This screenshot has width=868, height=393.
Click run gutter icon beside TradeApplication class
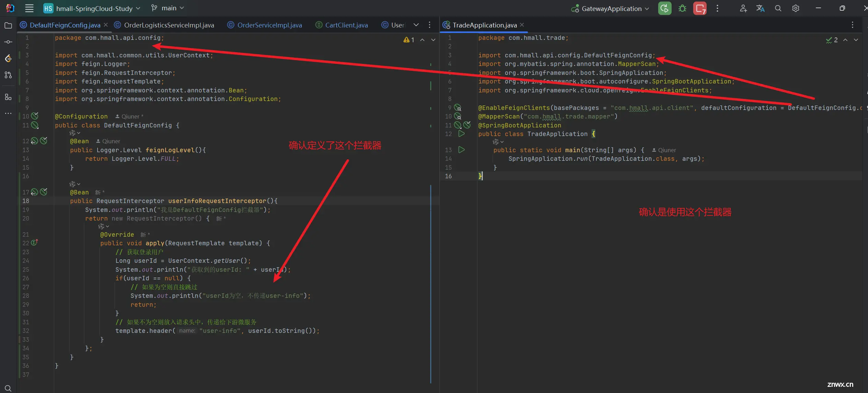click(461, 134)
